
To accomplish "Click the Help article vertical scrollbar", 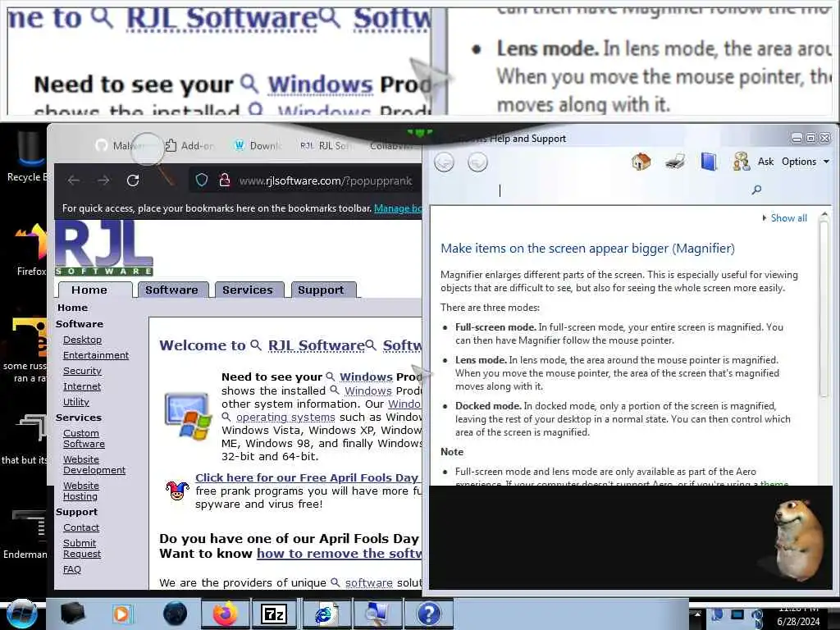I will [824, 308].
